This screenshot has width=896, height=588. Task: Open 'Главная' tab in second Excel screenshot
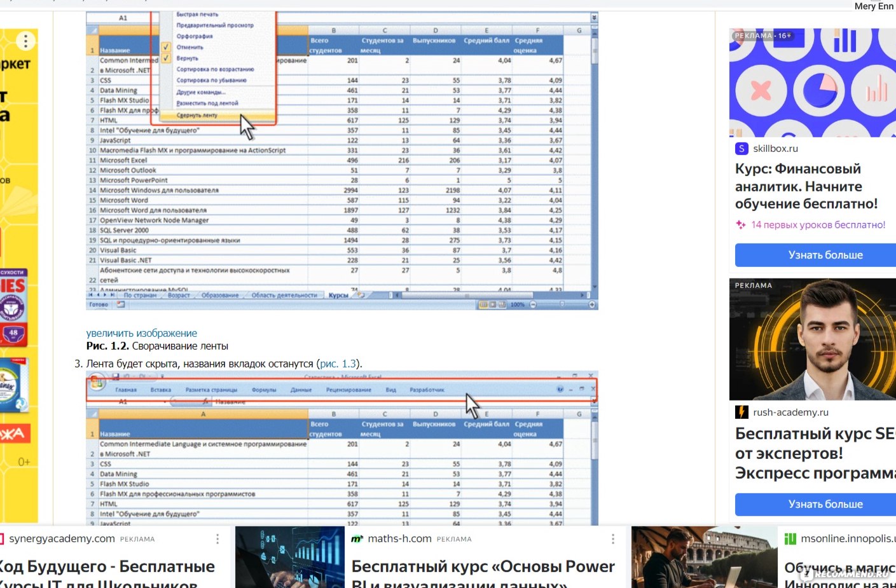(126, 390)
